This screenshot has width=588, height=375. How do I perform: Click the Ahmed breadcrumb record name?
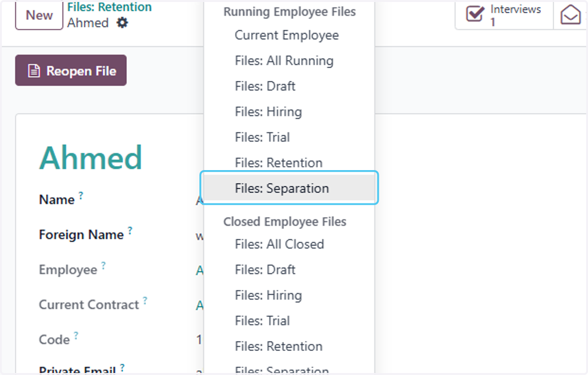click(x=88, y=23)
